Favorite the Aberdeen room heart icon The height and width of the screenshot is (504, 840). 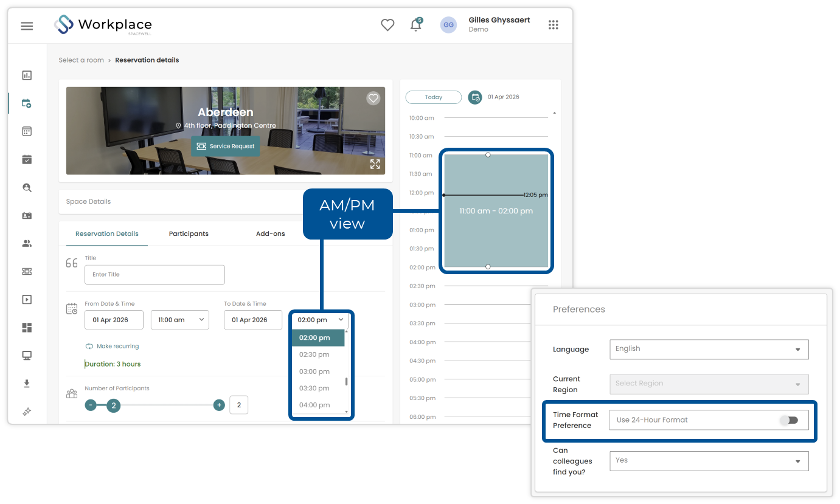pos(373,98)
